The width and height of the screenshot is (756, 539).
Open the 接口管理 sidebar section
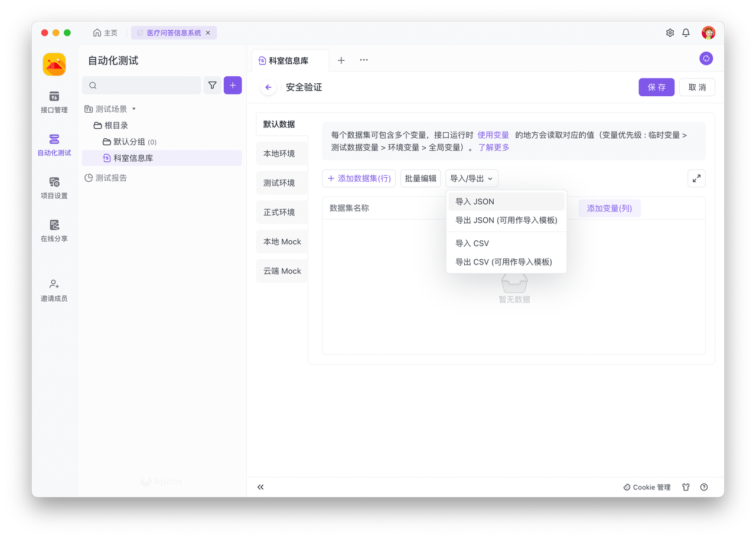54,102
